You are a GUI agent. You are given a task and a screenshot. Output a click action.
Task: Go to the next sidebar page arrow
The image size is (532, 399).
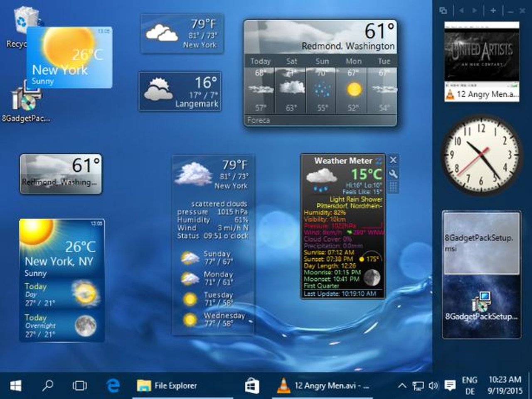pos(475,10)
